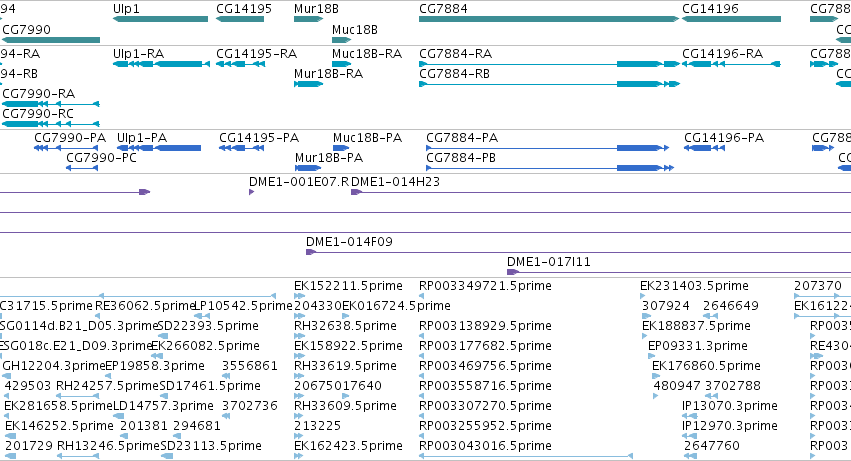
Task: Select the Ulp1 gene label
Action: 126,9
